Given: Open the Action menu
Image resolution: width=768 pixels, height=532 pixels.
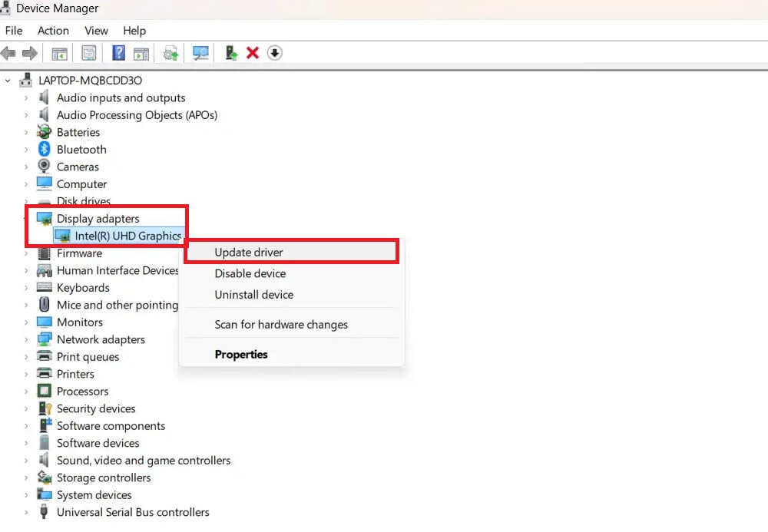Looking at the screenshot, I should [53, 31].
